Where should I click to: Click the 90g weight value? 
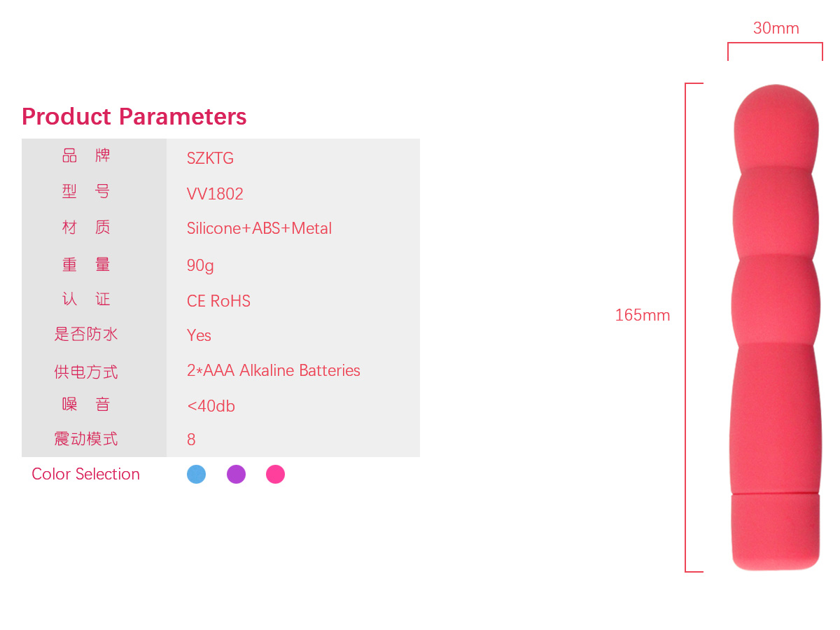point(200,265)
